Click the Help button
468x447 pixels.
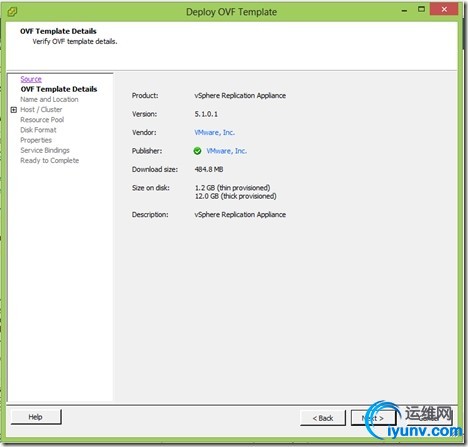36,417
